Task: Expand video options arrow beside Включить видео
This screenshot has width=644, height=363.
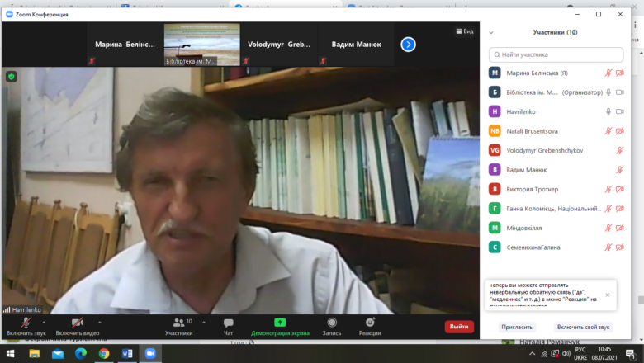Action: 100,323
